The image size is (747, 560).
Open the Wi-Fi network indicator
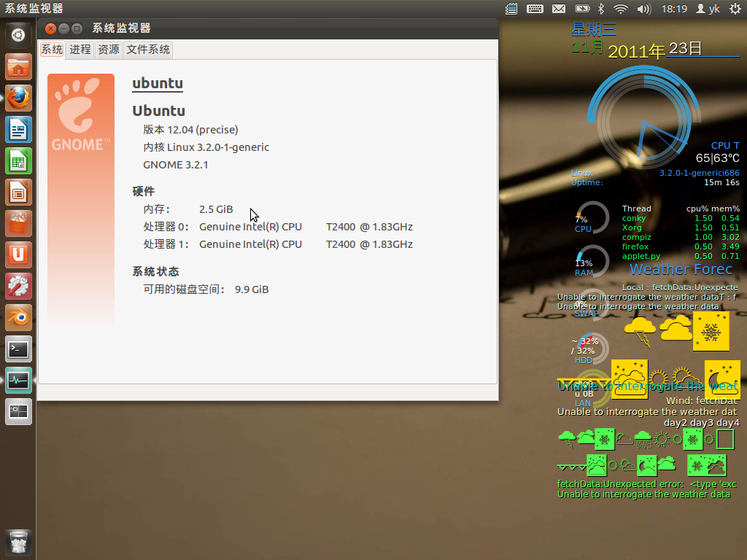620,9
